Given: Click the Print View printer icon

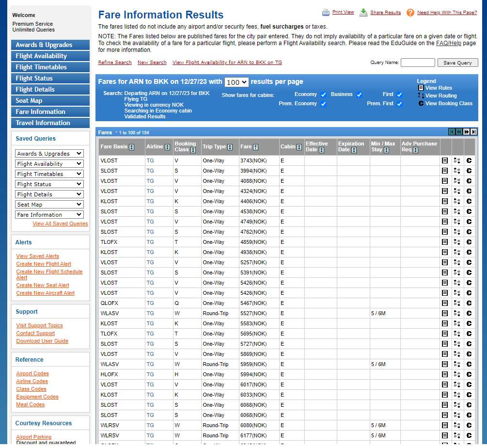Looking at the screenshot, I should click(326, 13).
